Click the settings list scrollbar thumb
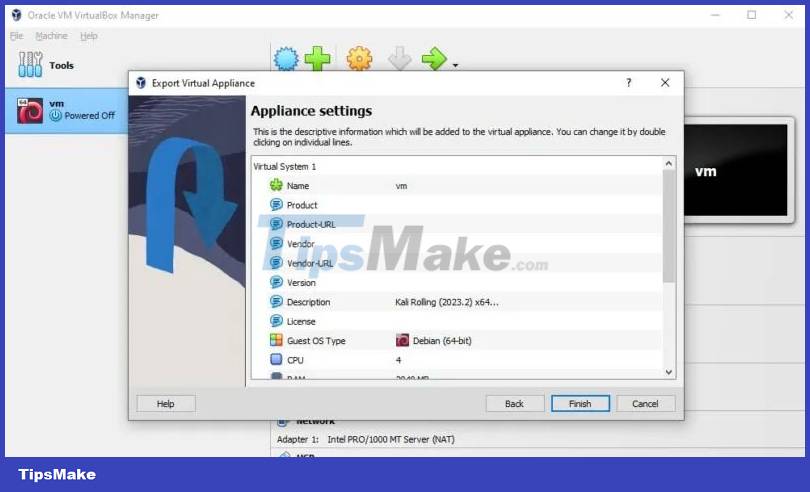 (668, 226)
